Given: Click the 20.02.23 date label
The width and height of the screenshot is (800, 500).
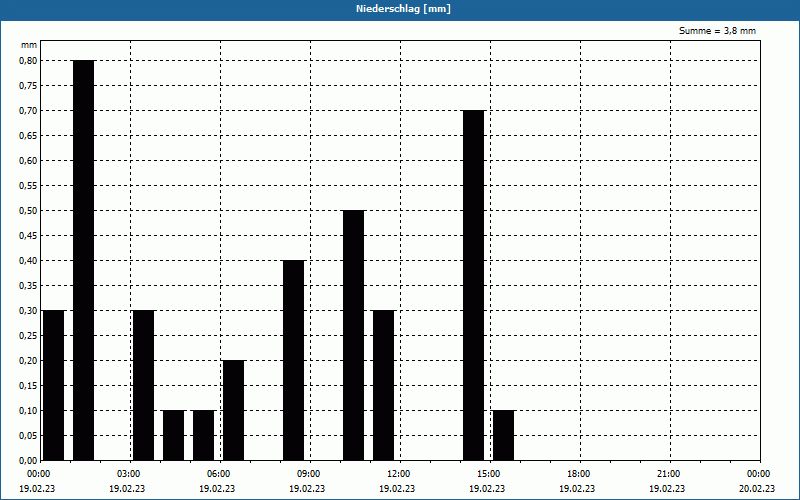Looking at the screenshot, I should click(757, 489).
